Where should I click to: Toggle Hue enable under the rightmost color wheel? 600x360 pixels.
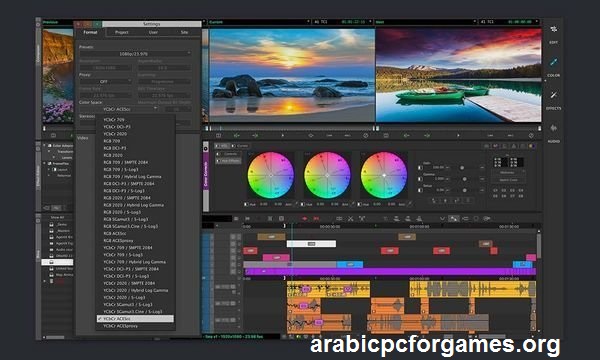[x=359, y=204]
